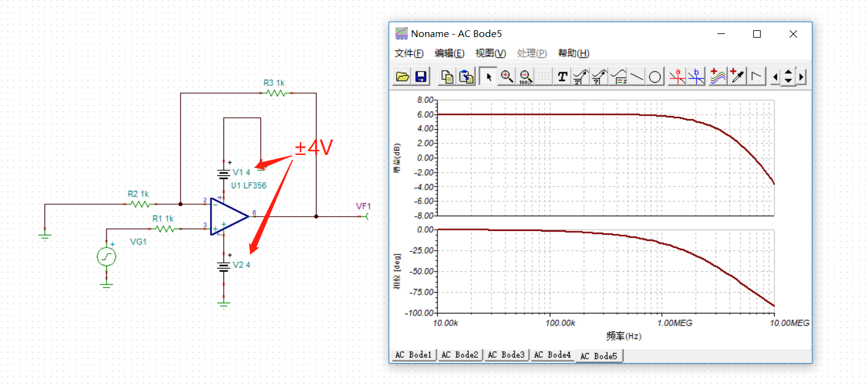The width and height of the screenshot is (868, 384).
Task: Click the up-down arrows toolbar button
Action: pyautogui.click(x=788, y=77)
